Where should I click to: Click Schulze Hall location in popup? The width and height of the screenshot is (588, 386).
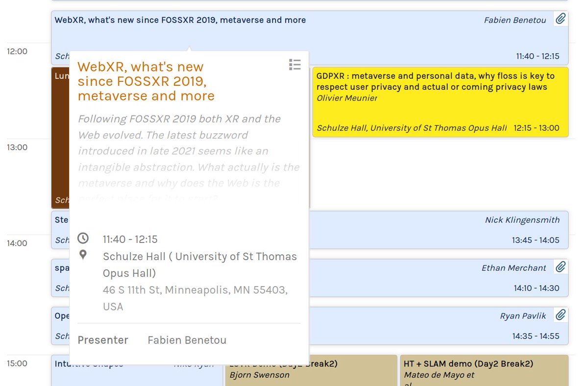point(199,265)
